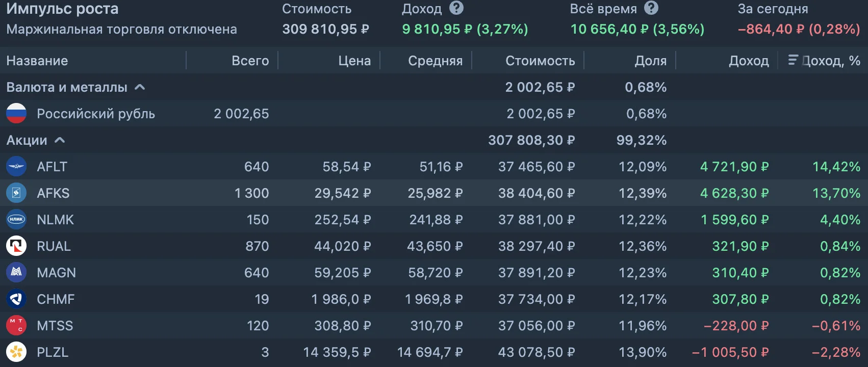Click NLMK average price 241,88 ₽

(436, 220)
